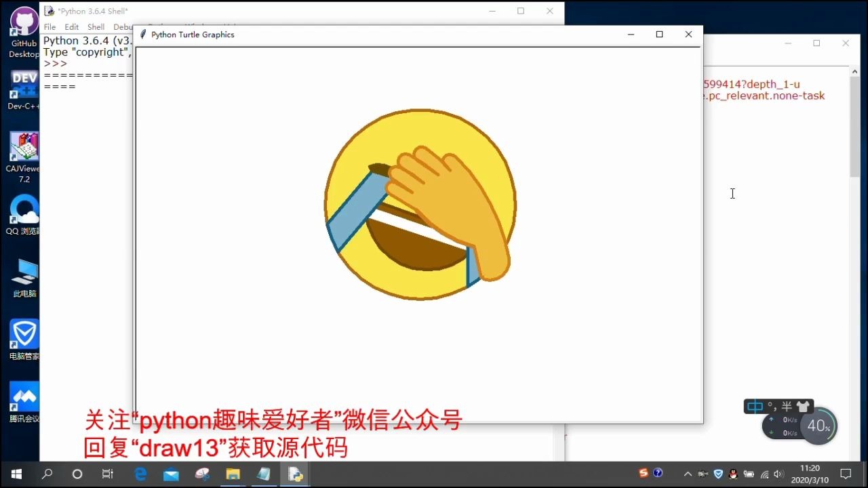
Task: Open the 腾讯会议 desktop shortcut
Action: pyautogui.click(x=24, y=403)
